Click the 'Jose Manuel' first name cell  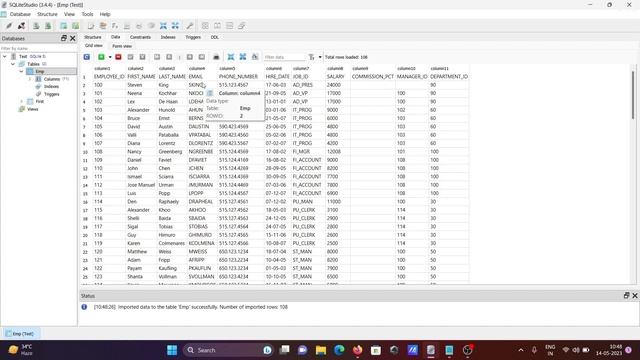pos(141,185)
